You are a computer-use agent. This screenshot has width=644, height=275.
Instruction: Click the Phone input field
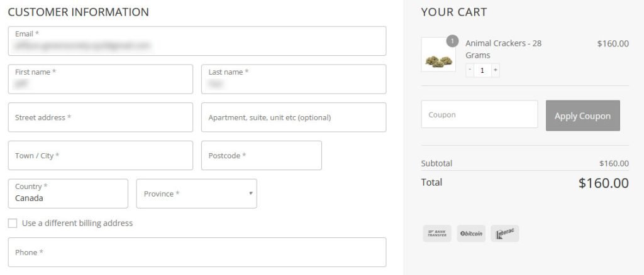click(197, 252)
